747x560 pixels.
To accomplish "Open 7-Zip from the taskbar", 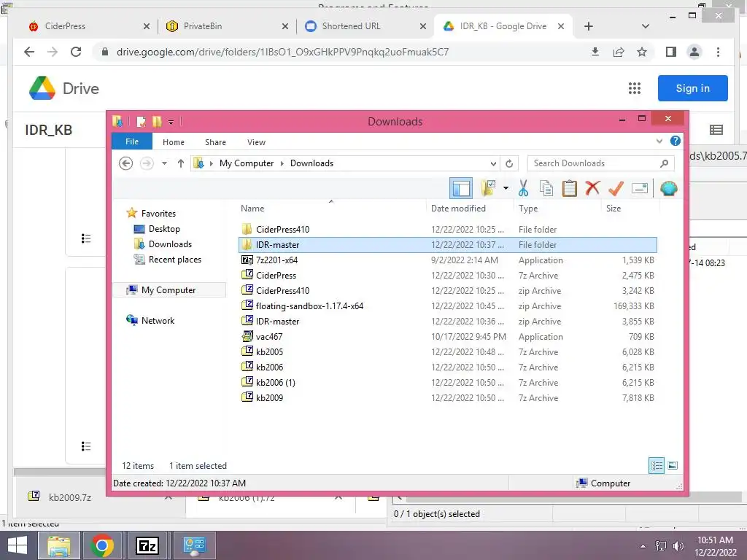I will [x=147, y=545].
